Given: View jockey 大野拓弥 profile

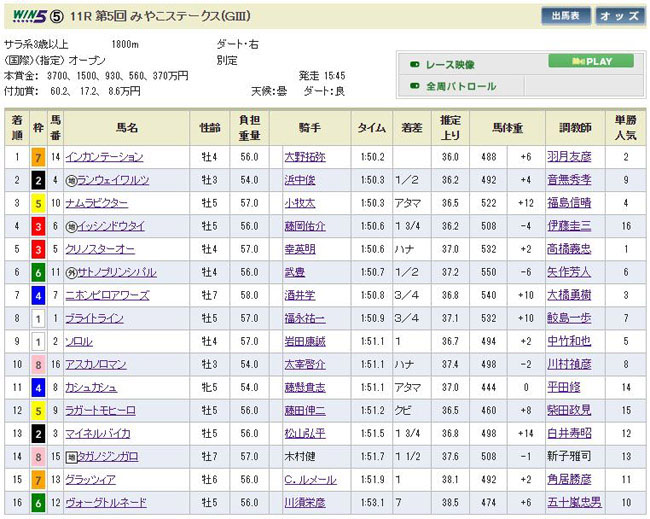Looking at the screenshot, I should 306,157.
